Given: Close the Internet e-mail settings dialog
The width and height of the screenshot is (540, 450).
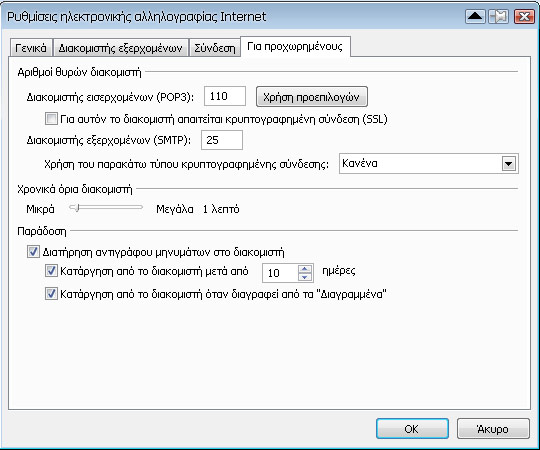Looking at the screenshot, I should pos(524,16).
